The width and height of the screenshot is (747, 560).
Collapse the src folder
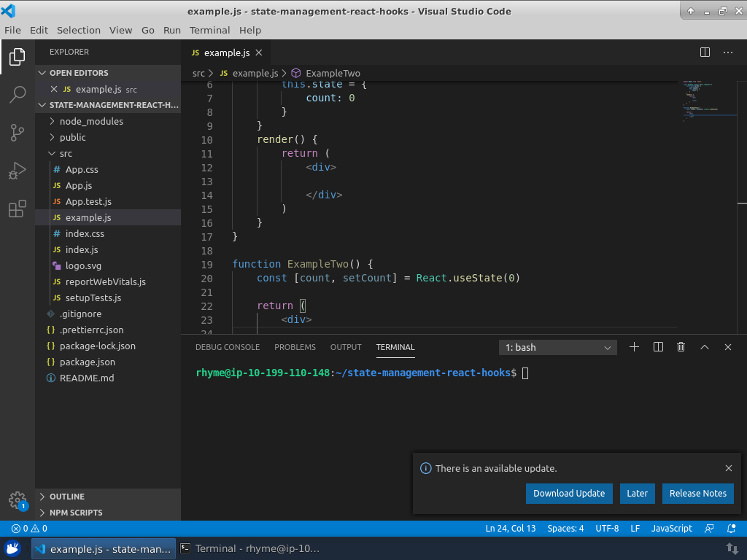point(66,154)
